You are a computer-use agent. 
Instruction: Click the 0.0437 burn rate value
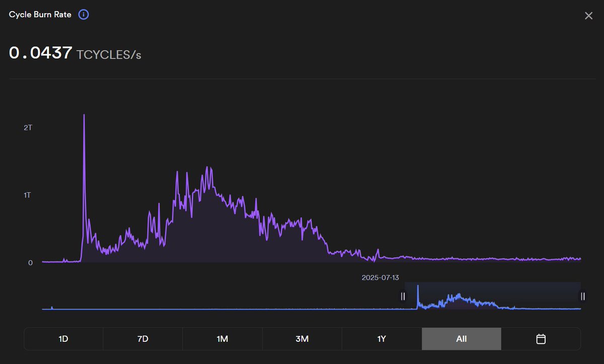point(41,53)
